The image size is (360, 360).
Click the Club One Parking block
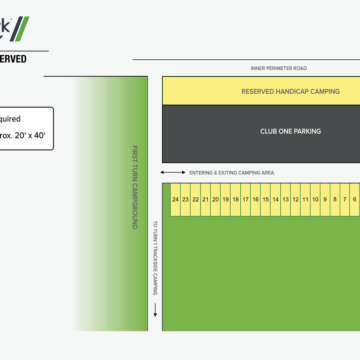tap(261, 134)
